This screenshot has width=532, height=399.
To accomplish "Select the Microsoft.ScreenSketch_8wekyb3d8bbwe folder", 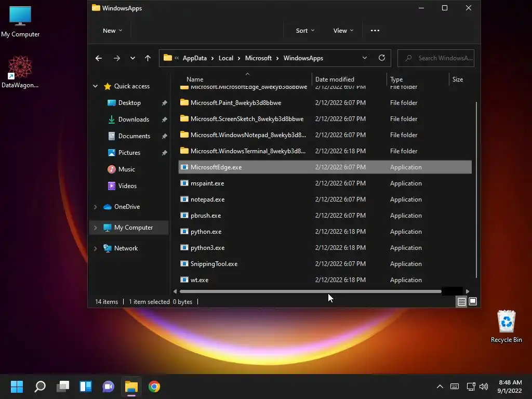I will coord(325,119).
